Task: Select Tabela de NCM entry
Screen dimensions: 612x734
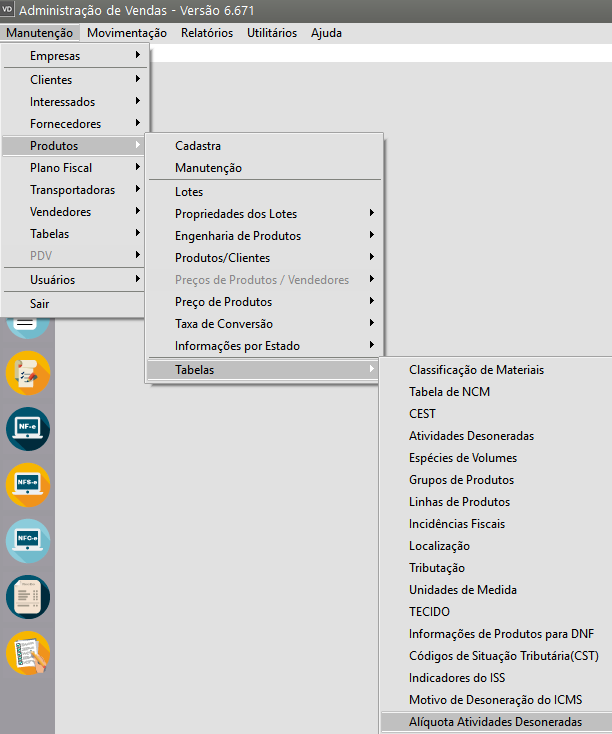Action: pos(449,392)
